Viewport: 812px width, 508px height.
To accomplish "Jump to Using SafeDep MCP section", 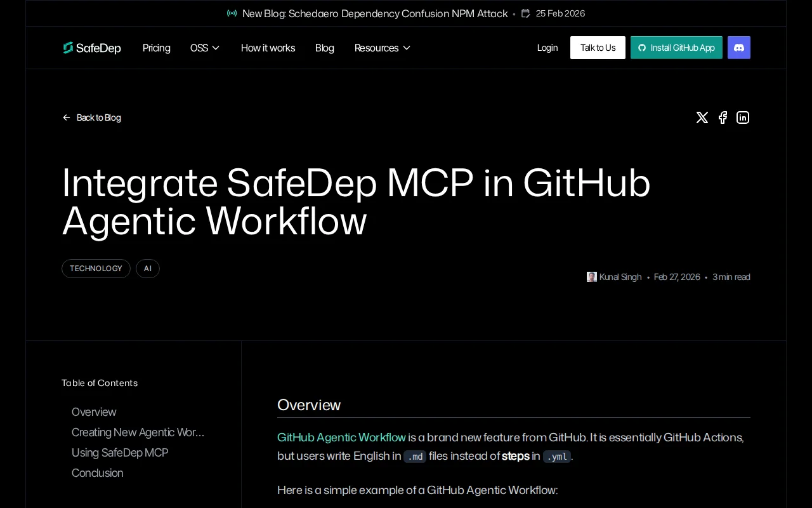I will (x=120, y=453).
